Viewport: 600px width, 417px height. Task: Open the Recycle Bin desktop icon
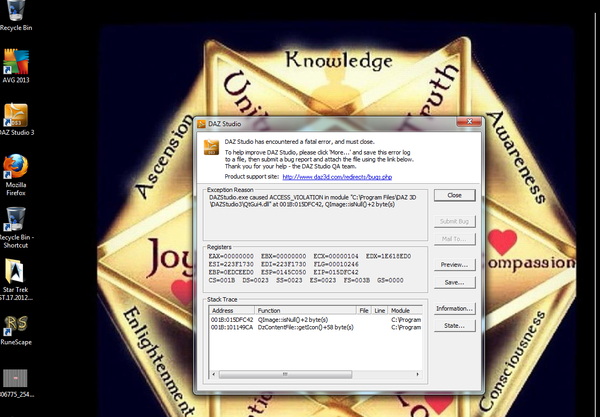15,15
